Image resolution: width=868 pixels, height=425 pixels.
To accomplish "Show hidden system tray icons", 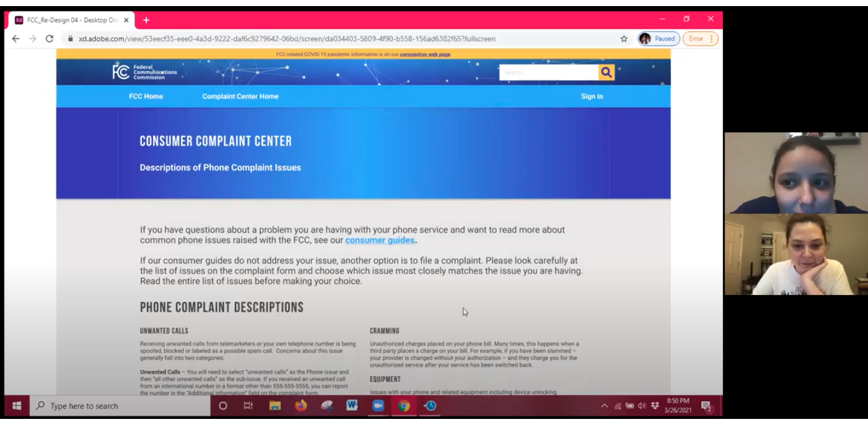I will coord(605,406).
